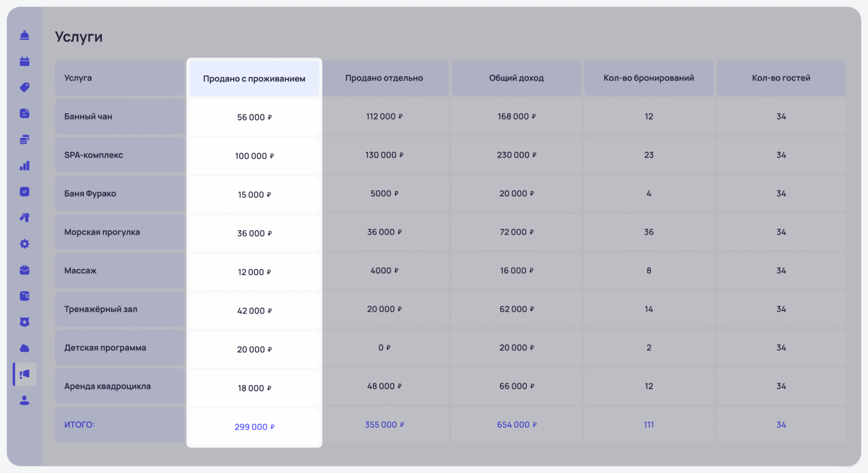Click the briefcase sidebar icon
This screenshot has height=473, width=868.
point(24,270)
